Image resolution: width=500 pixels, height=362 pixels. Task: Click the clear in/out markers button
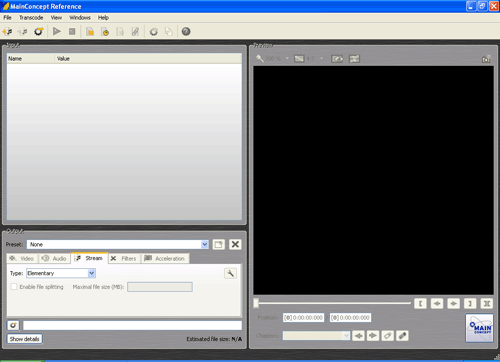[487, 303]
